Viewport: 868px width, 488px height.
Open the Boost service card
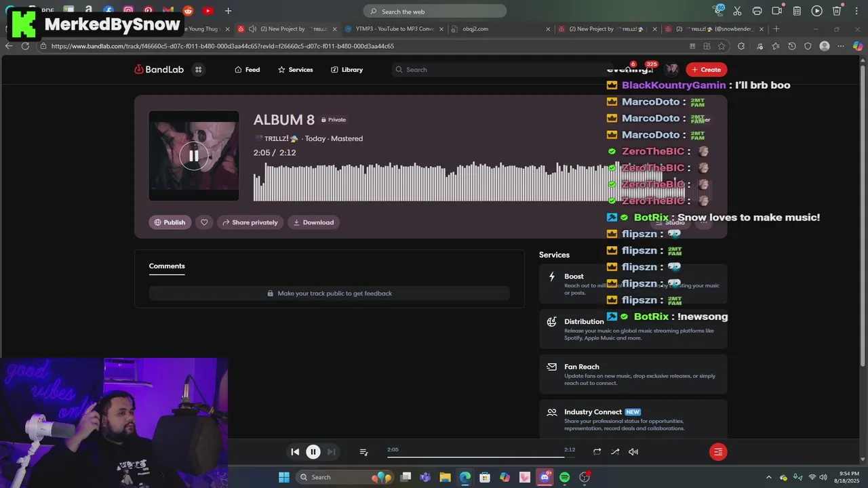pyautogui.click(x=633, y=283)
